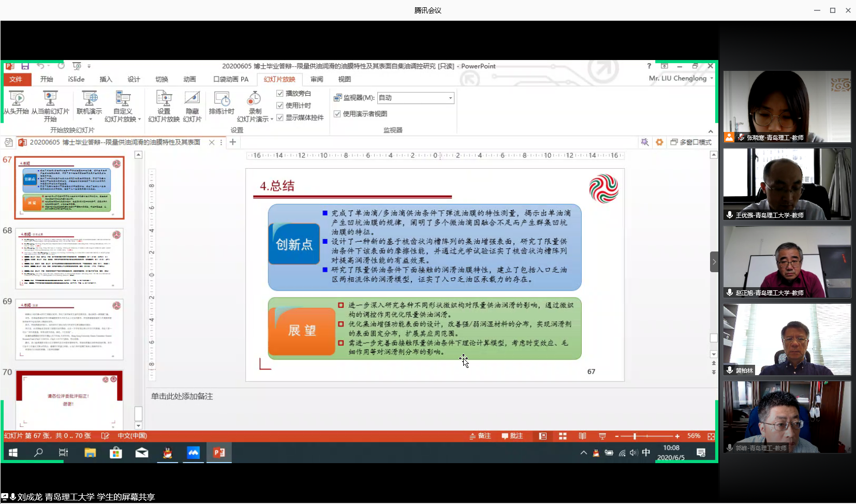
Task: Click the notes area 单击此处添加备注
Action: pos(182,396)
